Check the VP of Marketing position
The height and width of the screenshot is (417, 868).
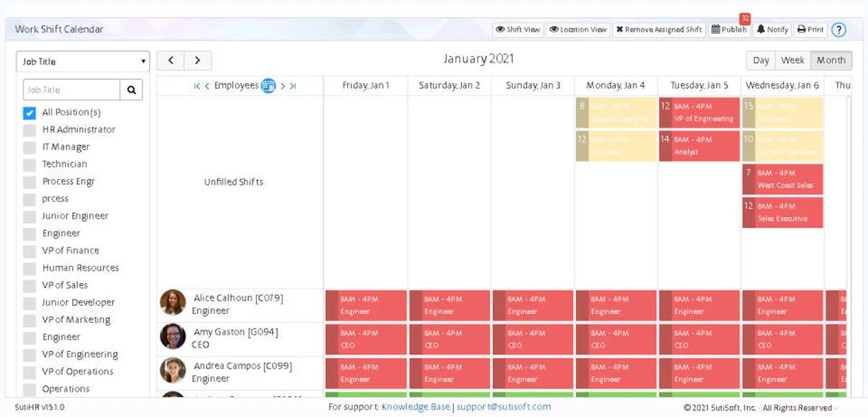pyautogui.click(x=29, y=319)
